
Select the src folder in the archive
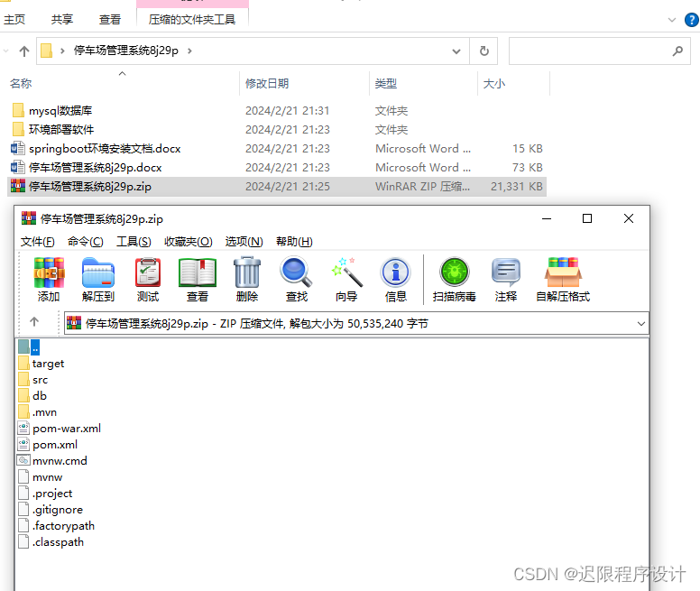pyautogui.click(x=33, y=380)
